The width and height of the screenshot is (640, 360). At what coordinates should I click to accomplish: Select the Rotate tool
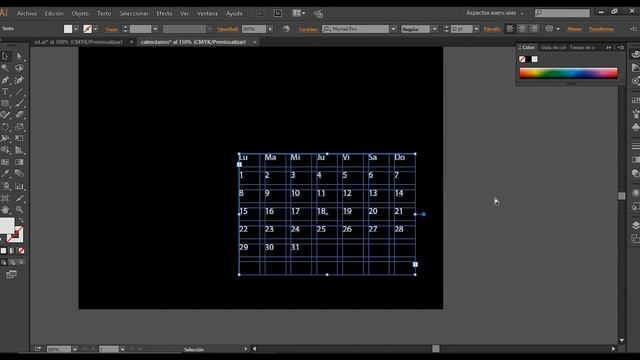5,127
